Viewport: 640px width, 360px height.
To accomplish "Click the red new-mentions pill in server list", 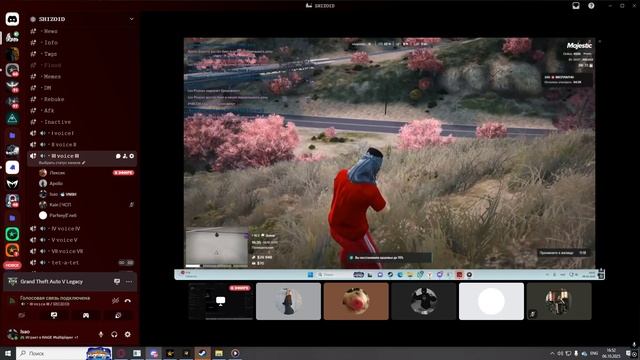I will [x=12, y=265].
